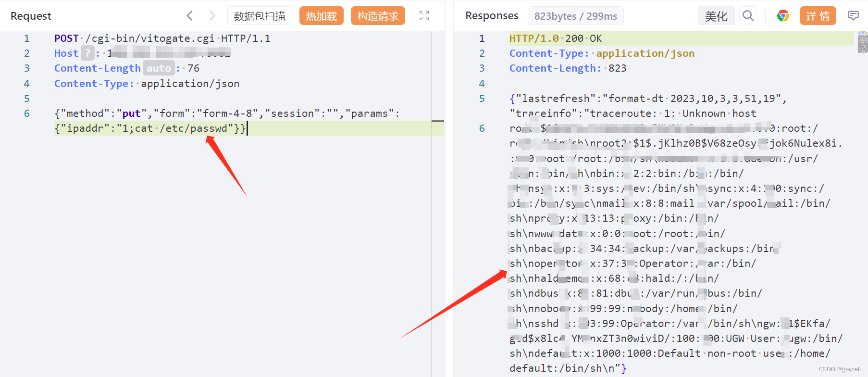Click the response minimap thumbnail at right edge
This screenshot has height=377, width=868.
tap(863, 42)
